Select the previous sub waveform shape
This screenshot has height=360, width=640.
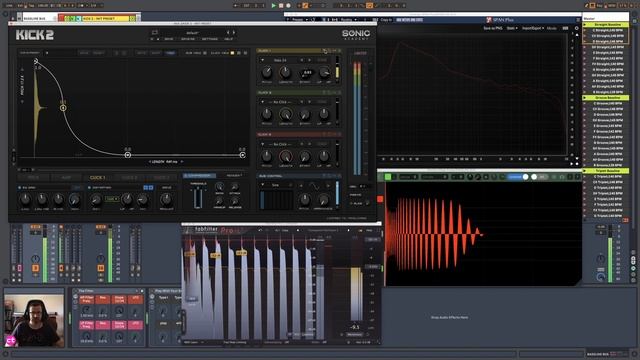tap(301, 186)
